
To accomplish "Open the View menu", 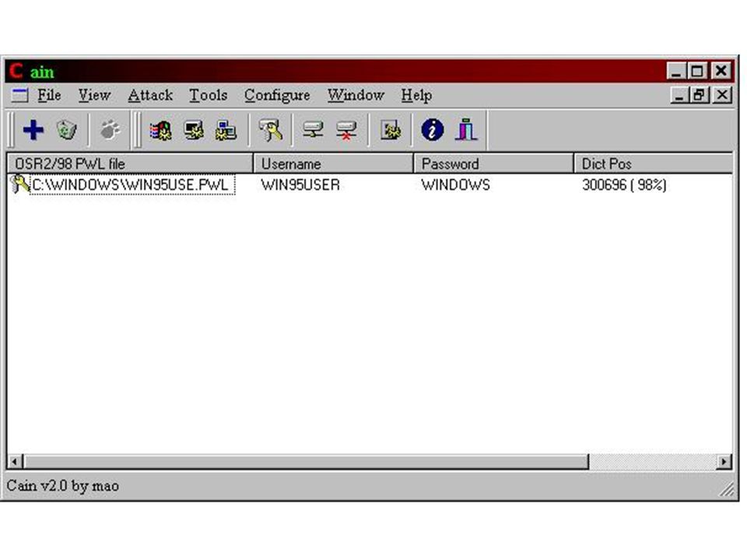I will tap(94, 95).
